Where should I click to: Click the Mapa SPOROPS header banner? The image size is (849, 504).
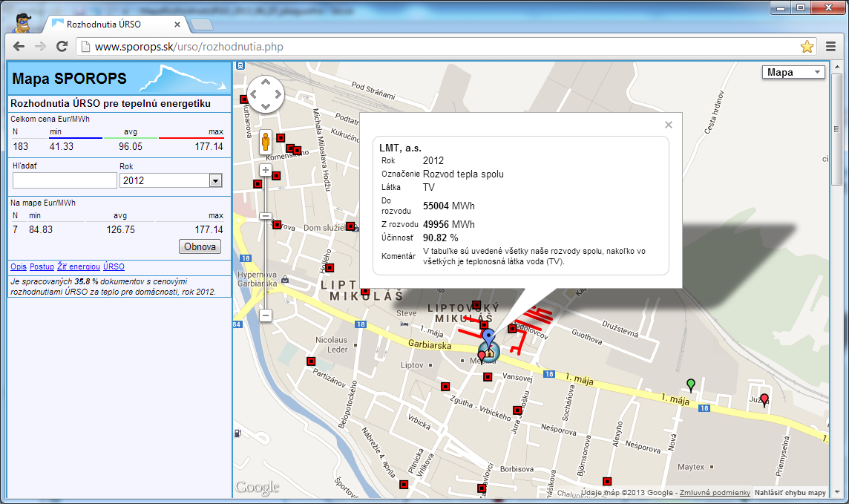[119, 78]
